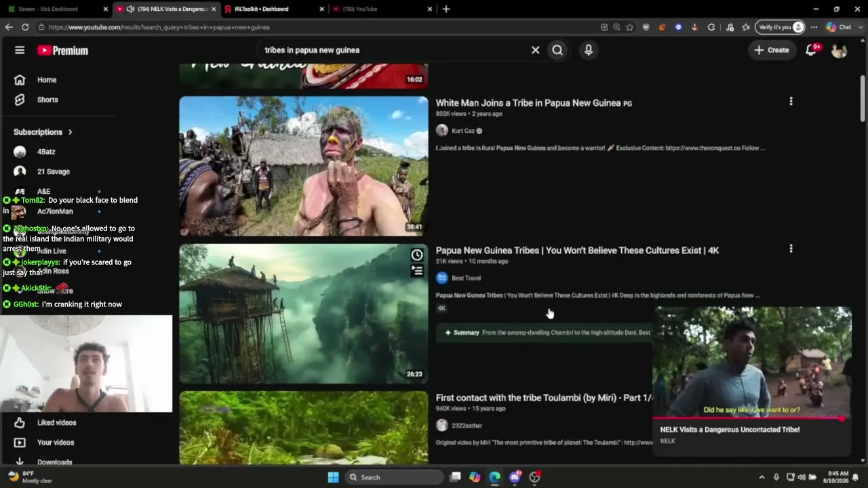Expand the NELK miniplayer video
868x488 pixels.
pyautogui.click(x=752, y=363)
